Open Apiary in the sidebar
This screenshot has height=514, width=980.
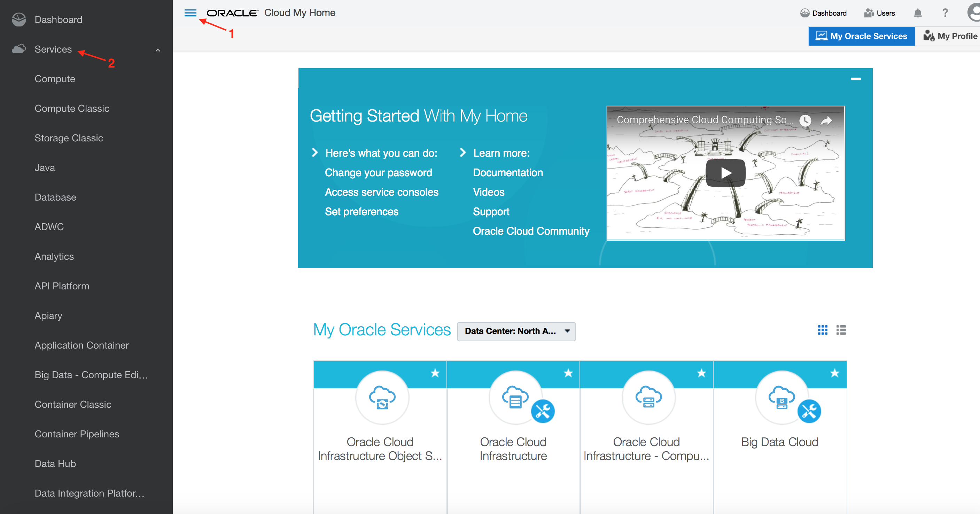coord(48,316)
